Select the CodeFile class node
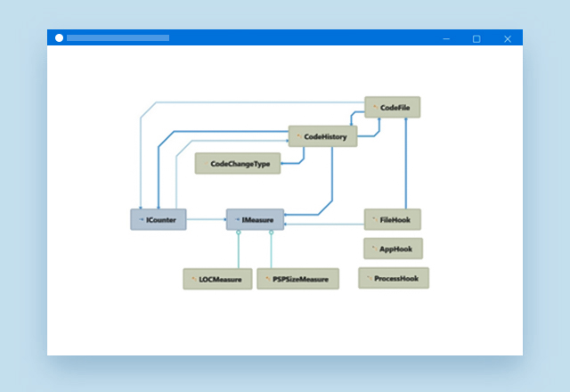This screenshot has width=570, height=392. pos(393,107)
